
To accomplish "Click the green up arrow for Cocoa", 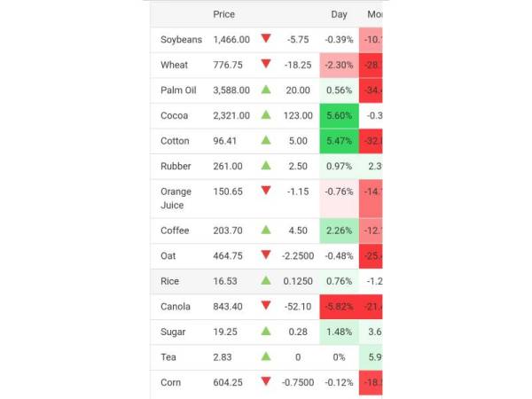I will 265,115.
